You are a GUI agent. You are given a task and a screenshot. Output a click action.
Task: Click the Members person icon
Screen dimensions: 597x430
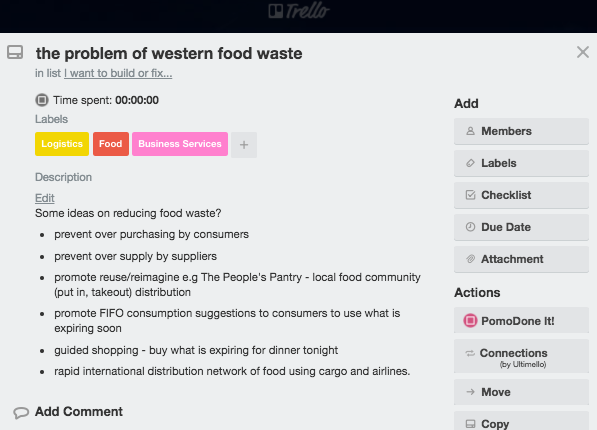pyautogui.click(x=470, y=131)
